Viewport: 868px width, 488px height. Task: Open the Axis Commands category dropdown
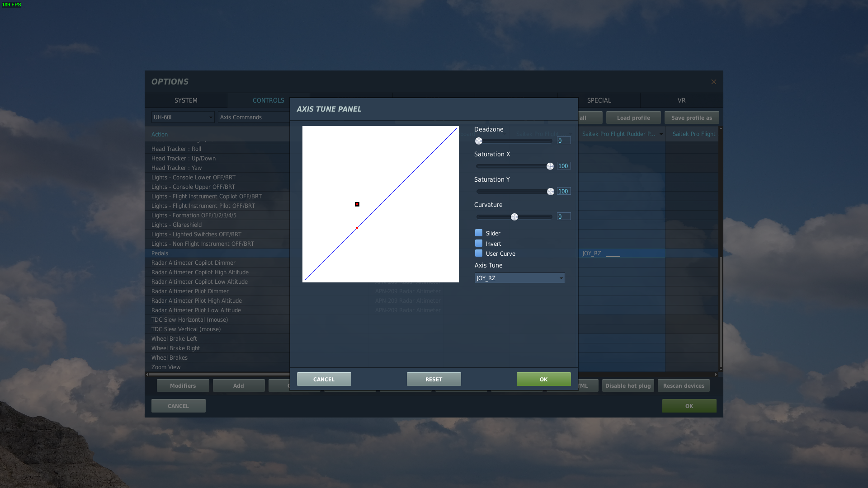pyautogui.click(x=254, y=117)
